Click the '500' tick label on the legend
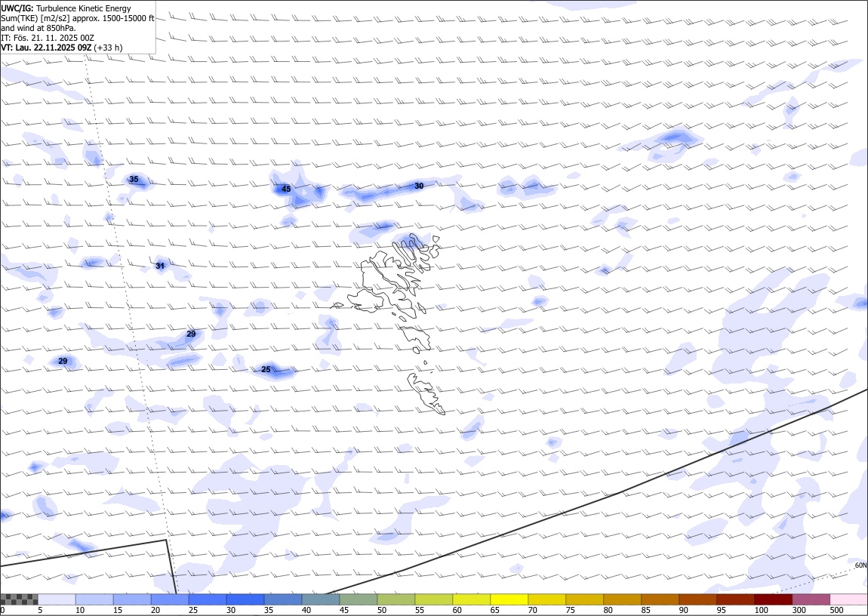The width and height of the screenshot is (868, 616). pyautogui.click(x=837, y=610)
